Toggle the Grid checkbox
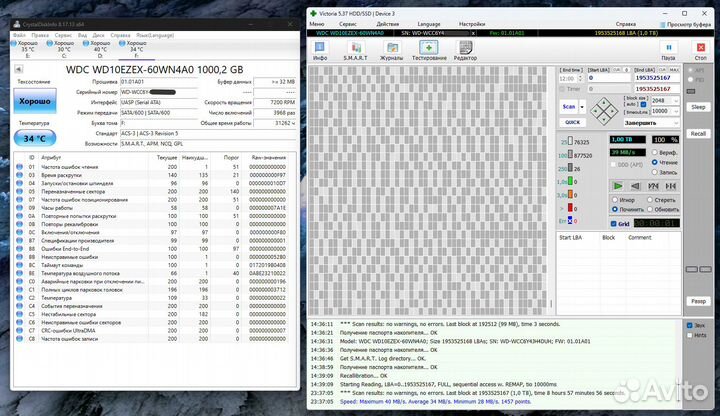Viewport: 720px width, 416px height. click(x=612, y=224)
